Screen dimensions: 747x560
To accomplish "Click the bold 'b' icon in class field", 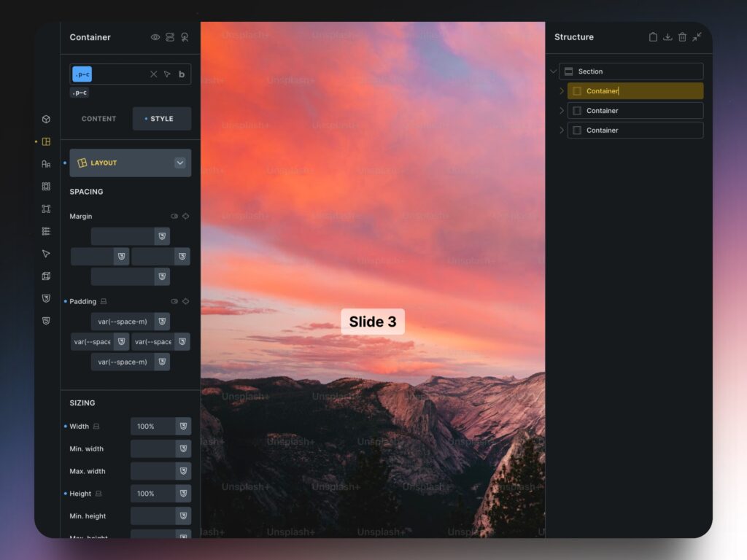I will [182, 74].
